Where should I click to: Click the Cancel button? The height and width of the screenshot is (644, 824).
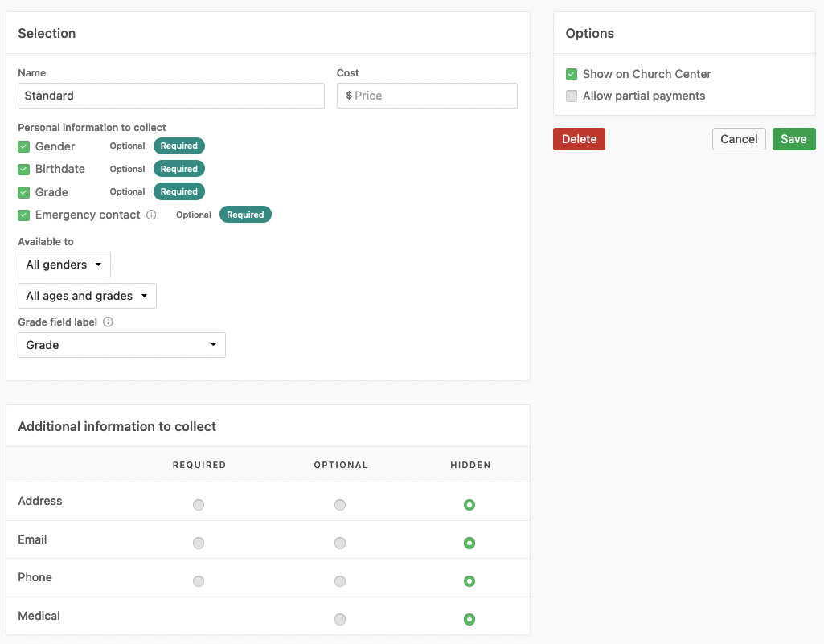point(738,139)
